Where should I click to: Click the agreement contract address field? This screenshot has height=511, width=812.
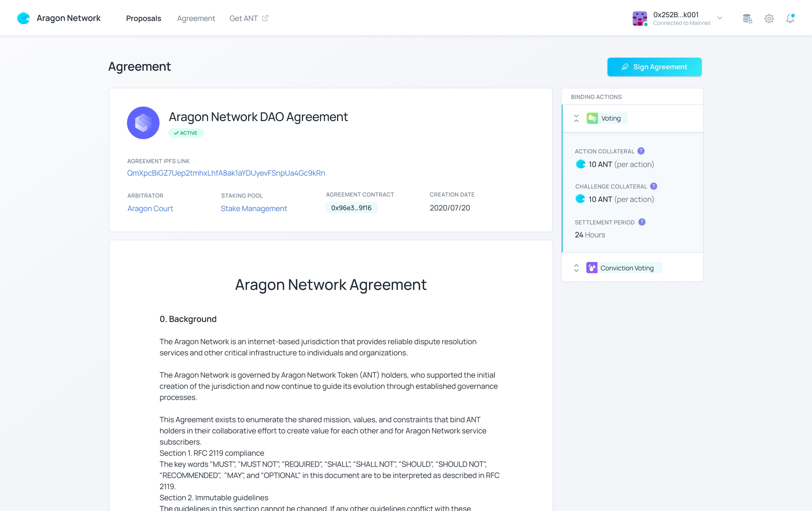[352, 207]
